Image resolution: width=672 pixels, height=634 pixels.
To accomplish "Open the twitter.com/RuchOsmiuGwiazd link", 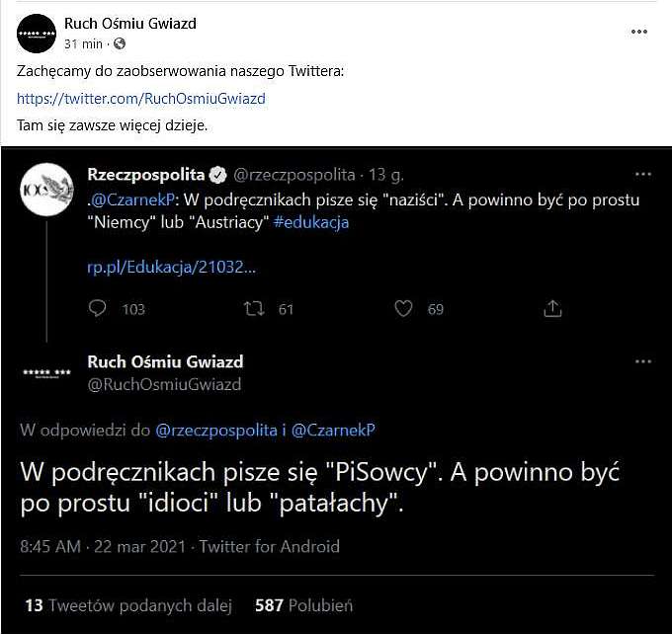I will point(141,99).
